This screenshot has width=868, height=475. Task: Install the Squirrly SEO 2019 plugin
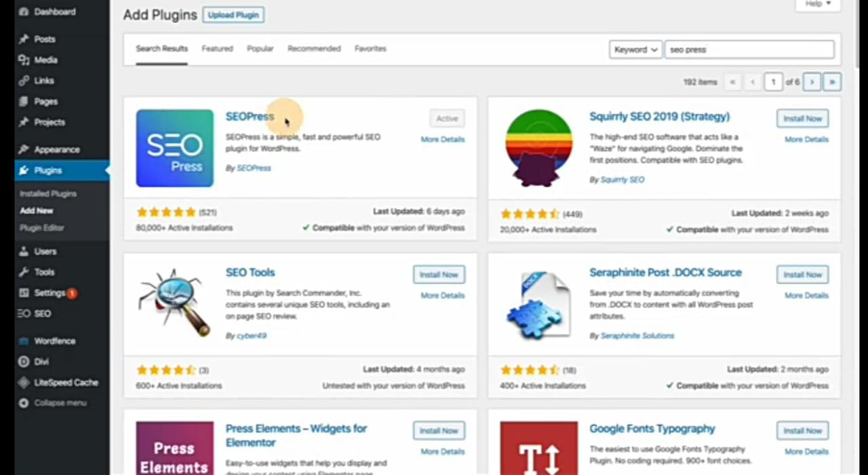(x=802, y=119)
